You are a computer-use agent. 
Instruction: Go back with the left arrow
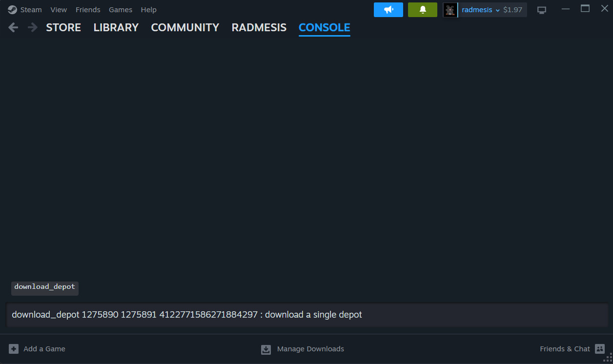(x=13, y=27)
